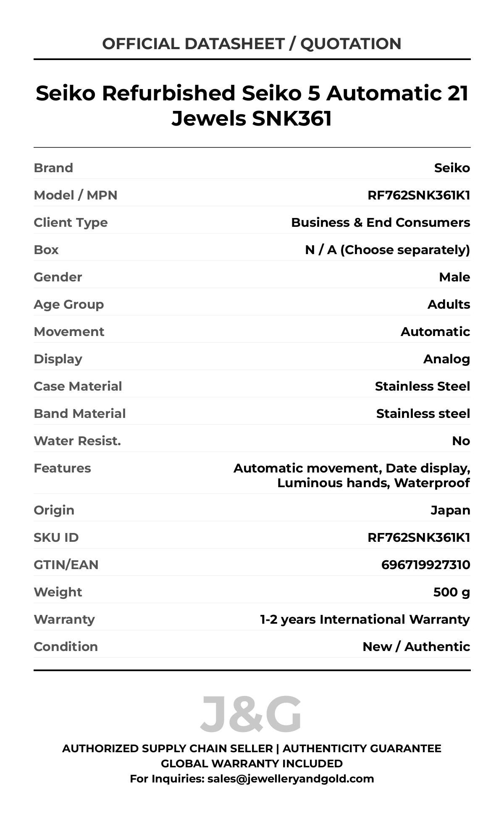
Task: Click the sales@jewelleryandgold.com email address
Action: (290, 778)
